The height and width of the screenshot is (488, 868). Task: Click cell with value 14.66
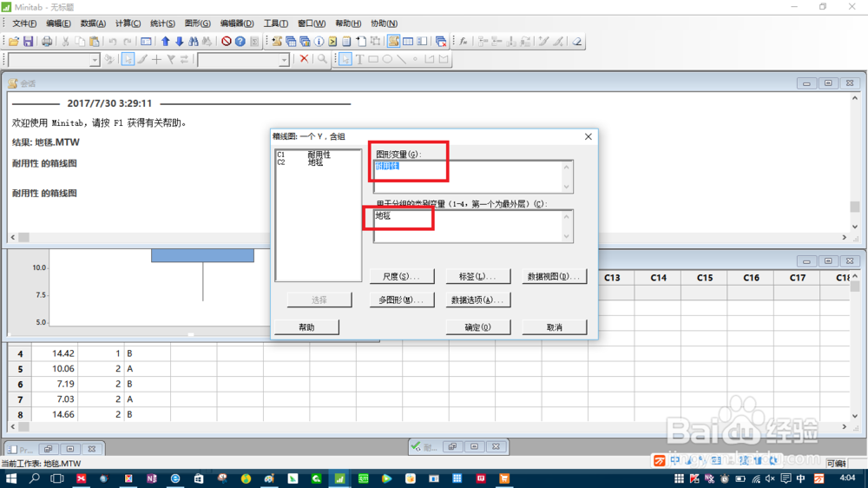click(x=54, y=414)
